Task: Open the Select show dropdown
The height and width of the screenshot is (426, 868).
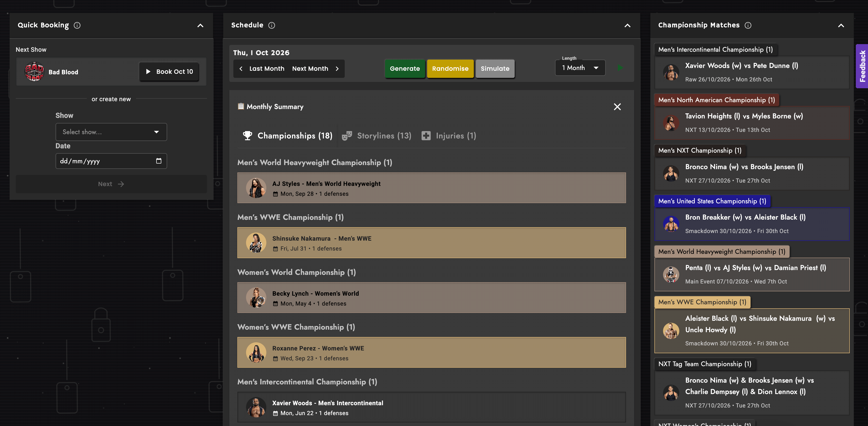Action: point(111,132)
